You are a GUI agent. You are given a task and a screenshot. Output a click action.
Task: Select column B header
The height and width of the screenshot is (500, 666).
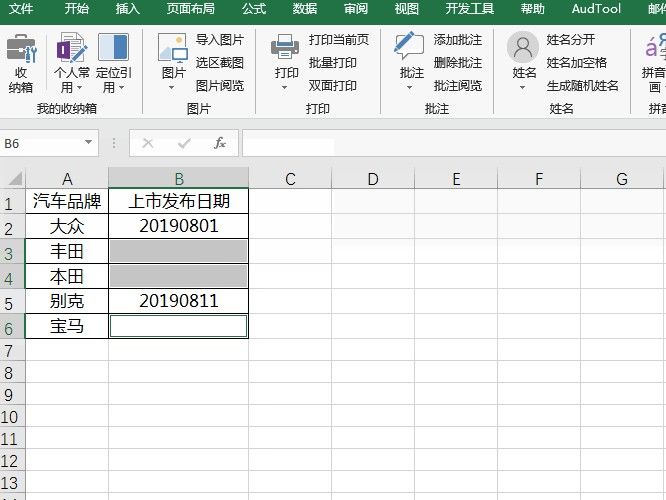pyautogui.click(x=179, y=178)
